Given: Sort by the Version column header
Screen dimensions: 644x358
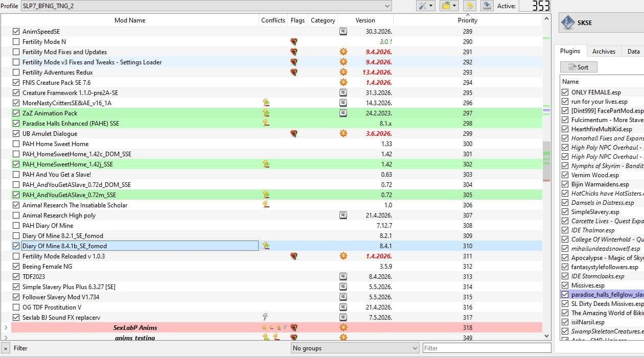Looking at the screenshot, I should click(365, 20).
